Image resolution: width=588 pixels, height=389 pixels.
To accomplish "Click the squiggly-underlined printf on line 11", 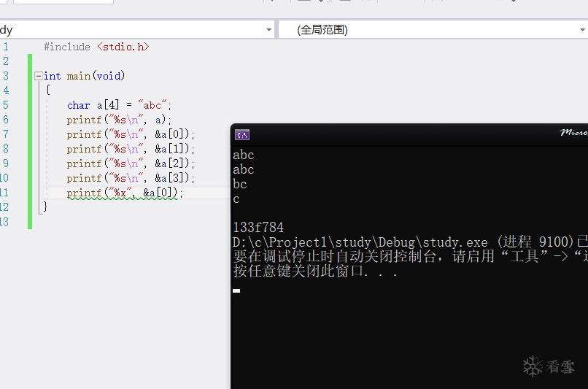I will [84, 193].
